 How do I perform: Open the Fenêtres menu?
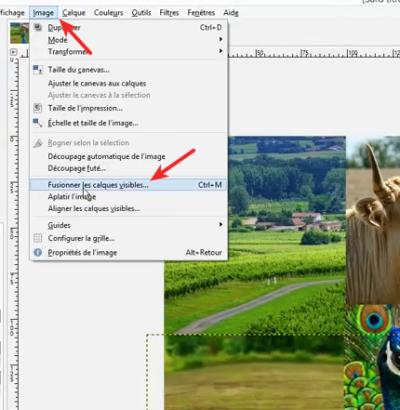tap(201, 13)
